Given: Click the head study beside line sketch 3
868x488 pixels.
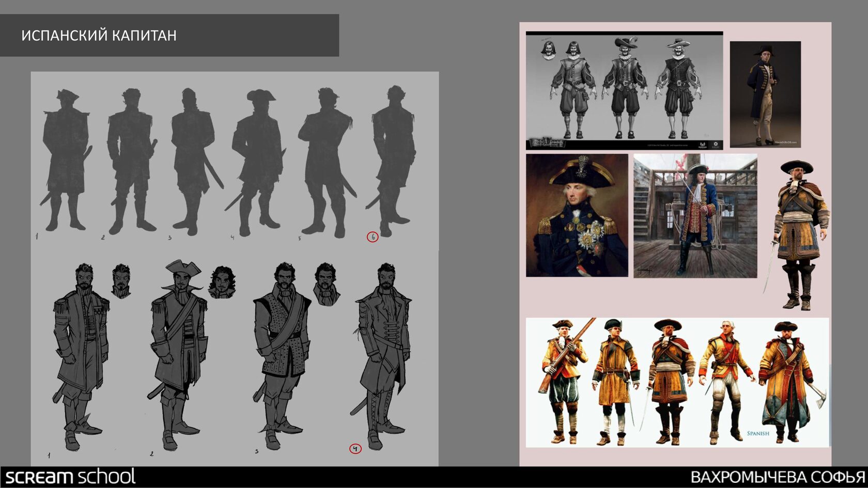Looking at the screenshot, I should click(327, 284).
